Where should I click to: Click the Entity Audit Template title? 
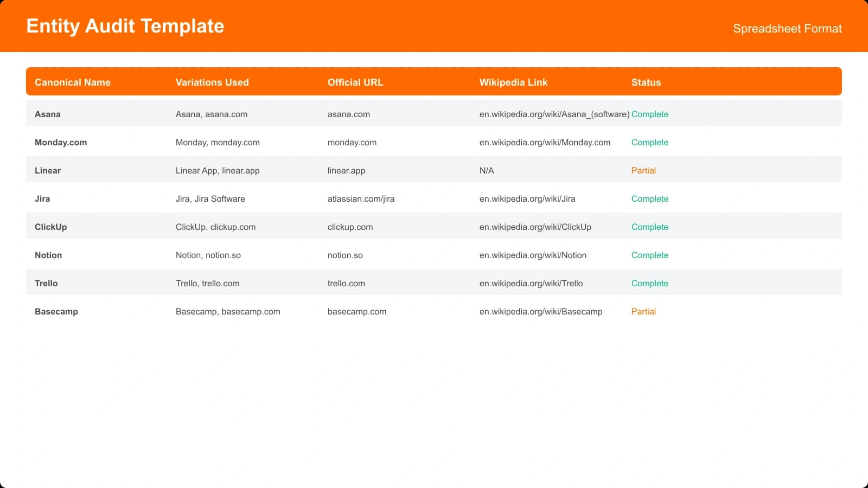[125, 25]
